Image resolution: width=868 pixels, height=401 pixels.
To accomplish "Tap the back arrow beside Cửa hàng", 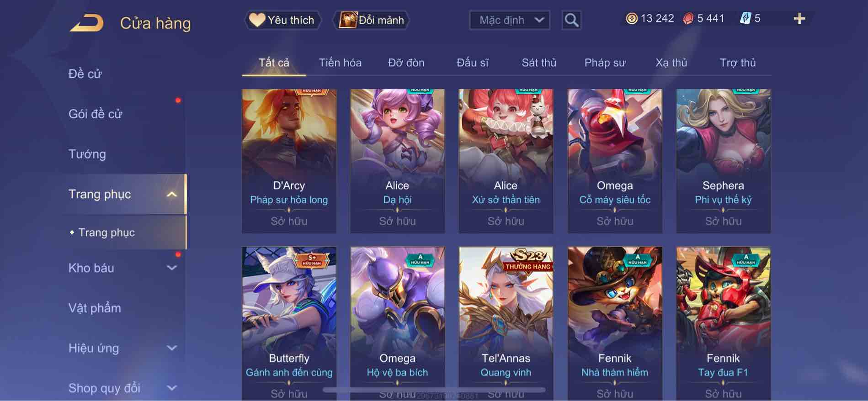I will [x=86, y=23].
